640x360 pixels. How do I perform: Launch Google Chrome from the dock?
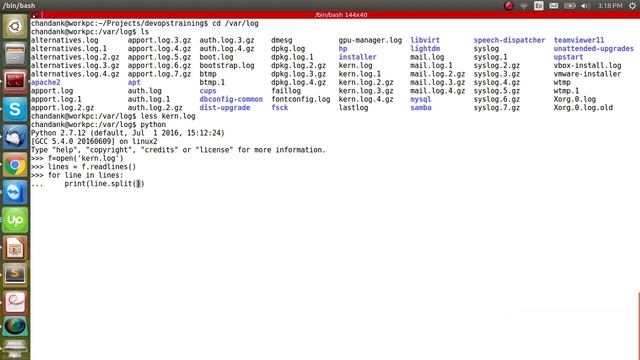(15, 164)
